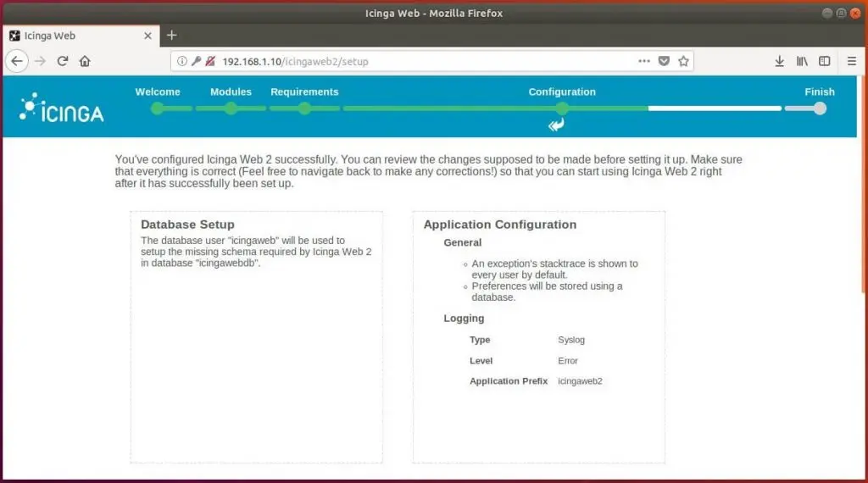
Task: Click the icingaweb2 application prefix value
Action: click(x=580, y=381)
